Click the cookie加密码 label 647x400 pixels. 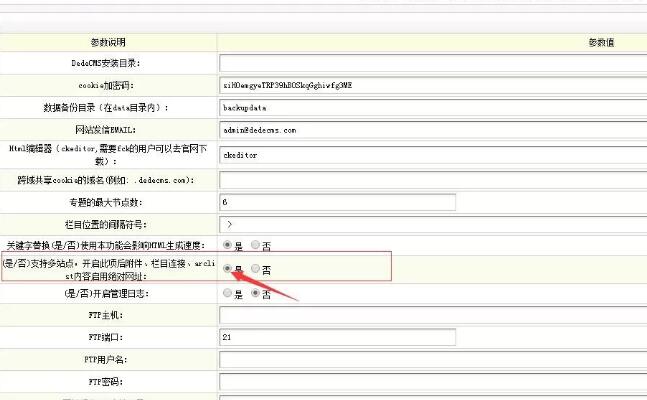pyautogui.click(x=106, y=85)
